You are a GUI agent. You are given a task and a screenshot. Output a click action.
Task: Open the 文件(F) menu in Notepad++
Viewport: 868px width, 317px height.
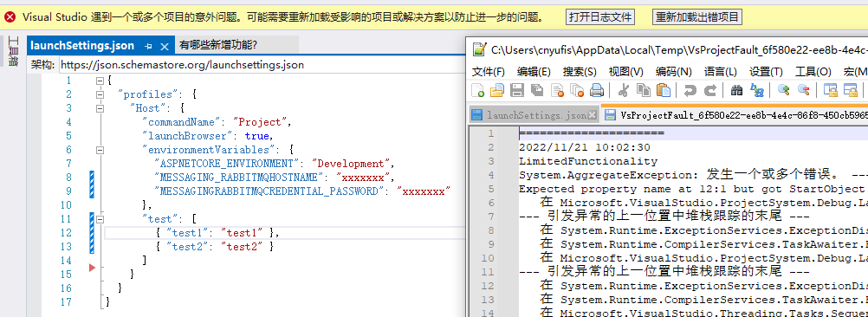click(489, 72)
